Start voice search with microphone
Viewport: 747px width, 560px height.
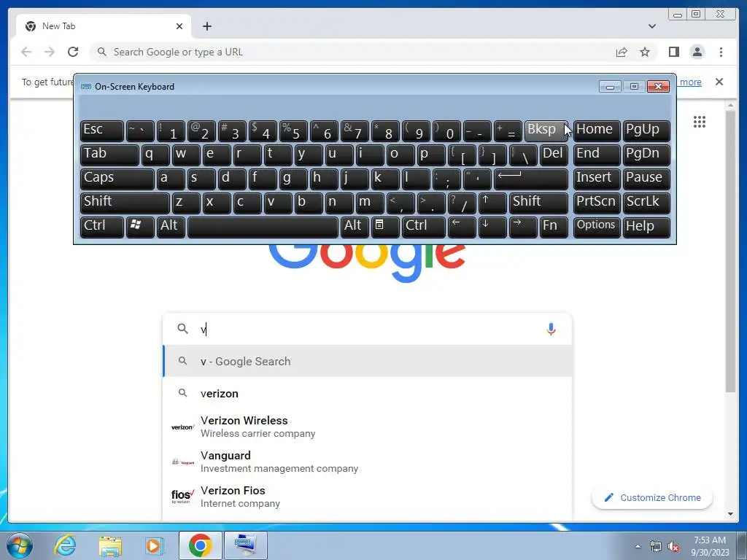tap(551, 329)
